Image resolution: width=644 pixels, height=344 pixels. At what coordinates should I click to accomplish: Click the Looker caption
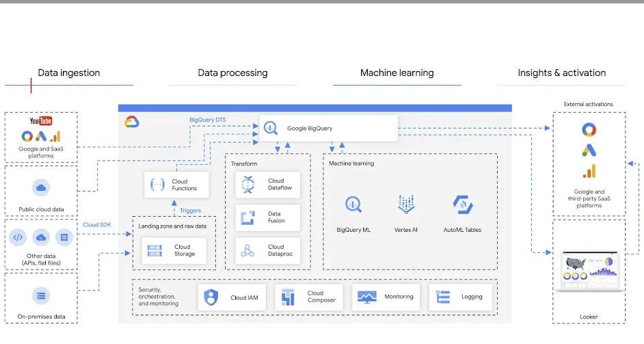[589, 317]
